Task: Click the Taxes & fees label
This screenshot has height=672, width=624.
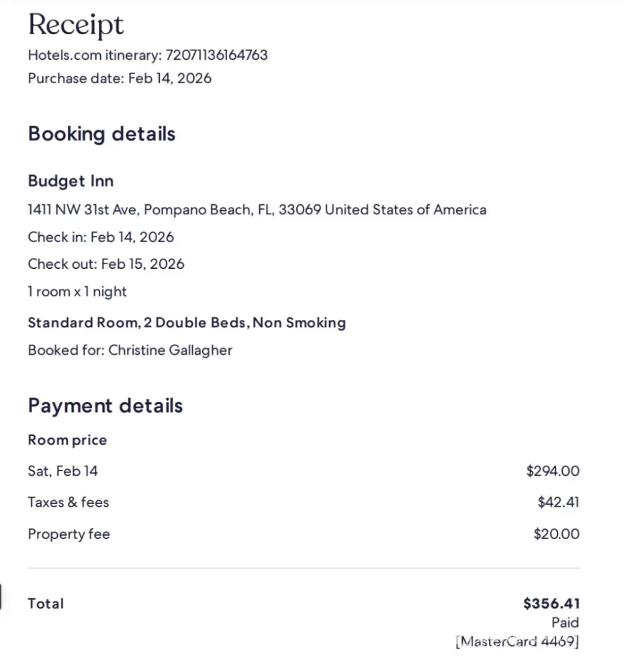Action: [x=68, y=502]
